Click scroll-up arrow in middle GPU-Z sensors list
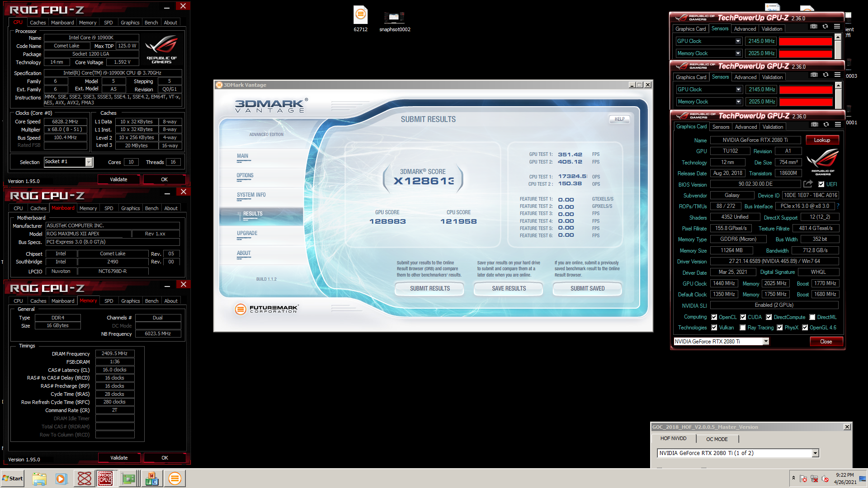This screenshot has width=868, height=488. point(838,85)
